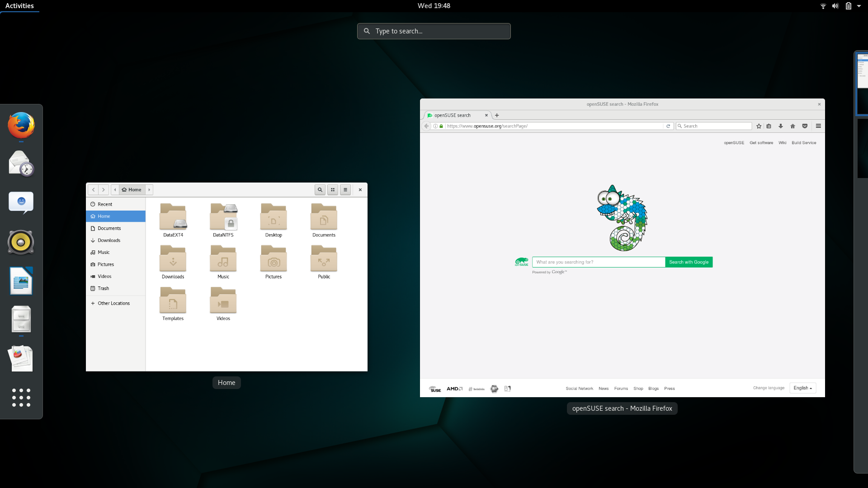Viewport: 868px width, 488px height.
Task: Open the Empathy chat dock icon
Action: [21, 202]
